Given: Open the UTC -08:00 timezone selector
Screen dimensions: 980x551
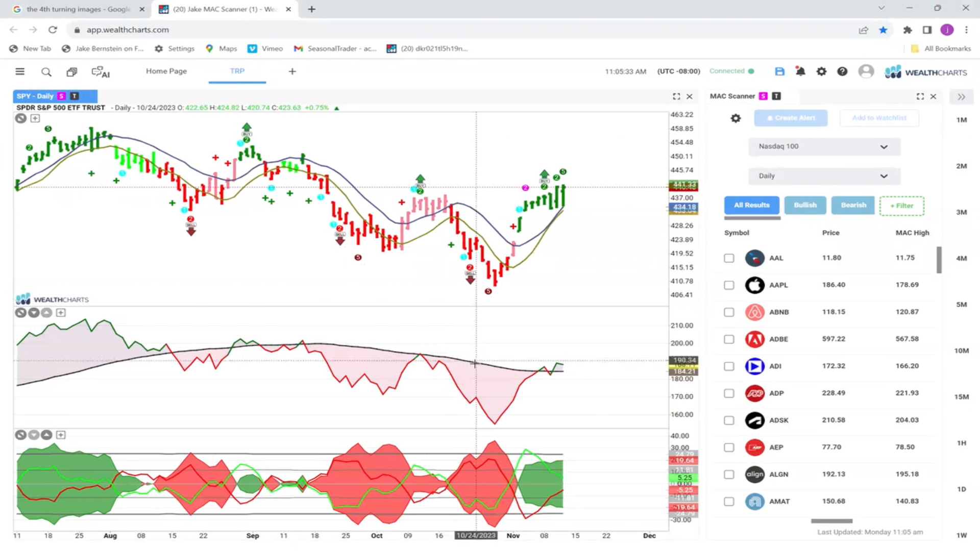Looking at the screenshot, I should coord(678,71).
